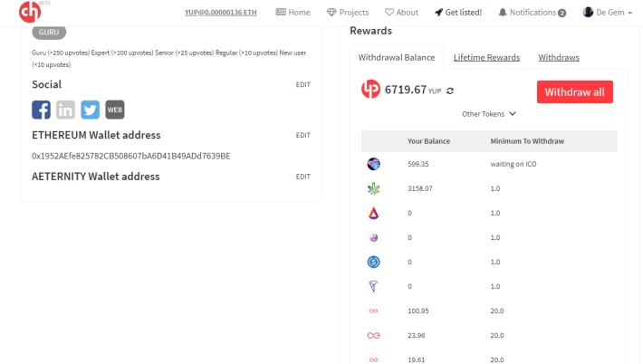Screen dimensions: 643x364
Task: Click the Your Balance column header
Action: pos(428,141)
